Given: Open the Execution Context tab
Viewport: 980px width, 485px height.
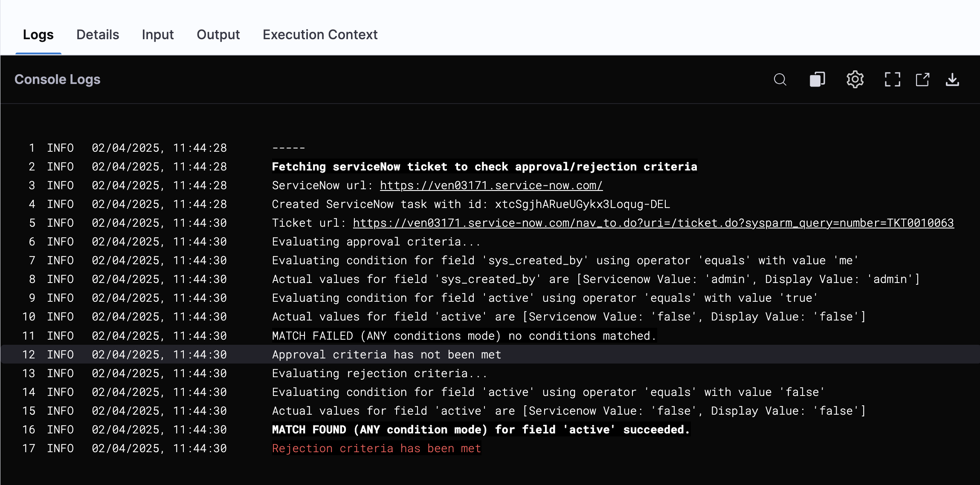Looking at the screenshot, I should [320, 35].
